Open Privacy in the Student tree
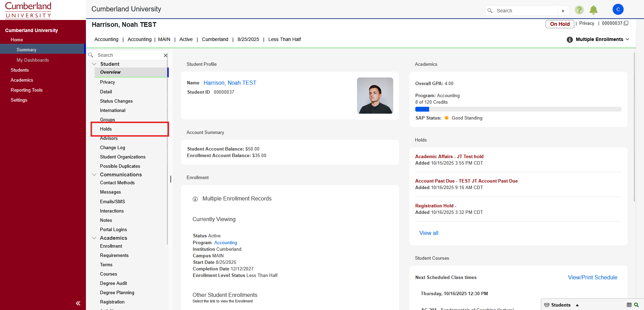The width and height of the screenshot is (644, 310). (108, 82)
